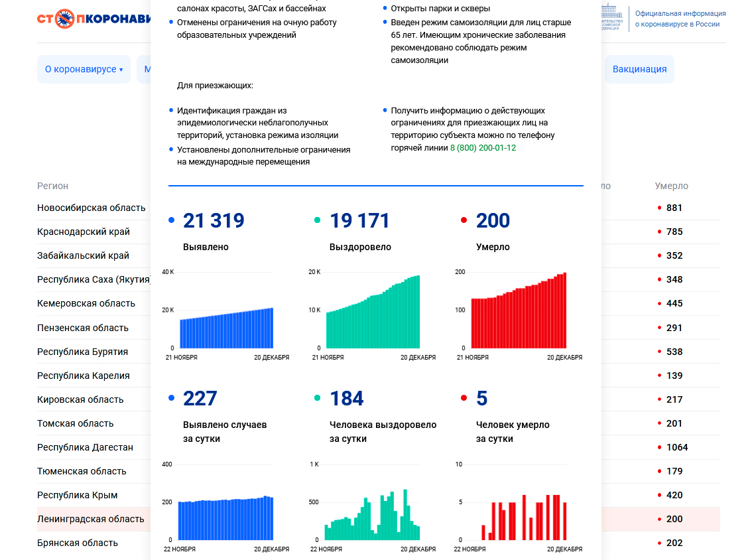Select the highlighted Ленинградская область row
756x560 pixels.
[x=90, y=520]
